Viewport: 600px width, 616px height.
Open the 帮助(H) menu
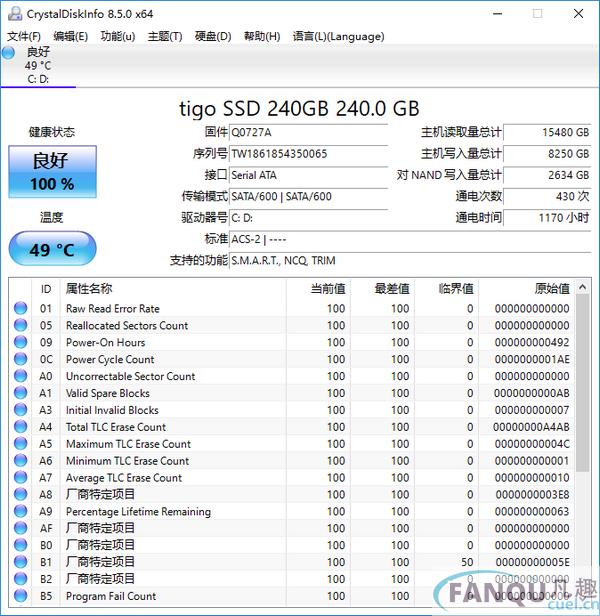pyautogui.click(x=262, y=37)
